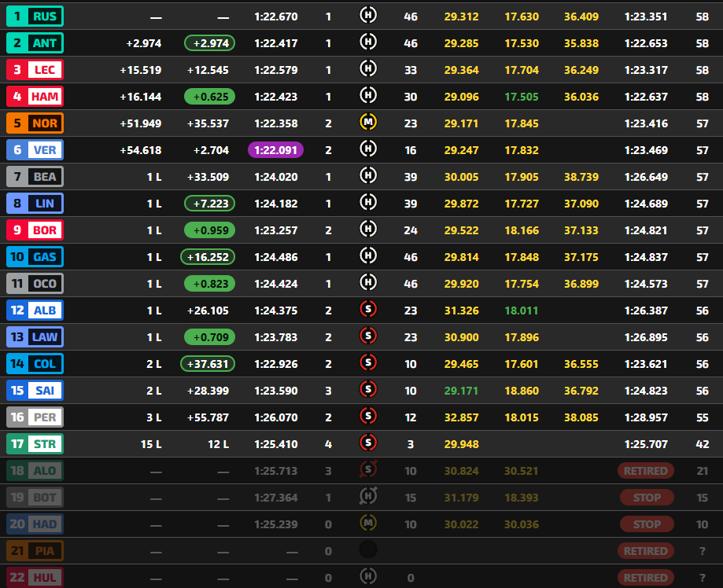Screen dimensions: 723x588
Task: Click HAM's green +0.625 interval pill
Action: click(210, 97)
